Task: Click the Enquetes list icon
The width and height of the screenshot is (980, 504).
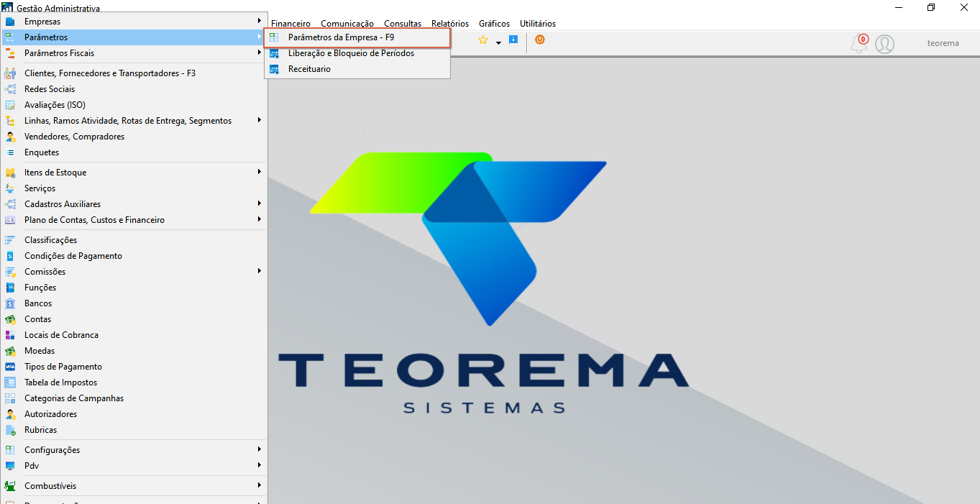Action: [10, 152]
